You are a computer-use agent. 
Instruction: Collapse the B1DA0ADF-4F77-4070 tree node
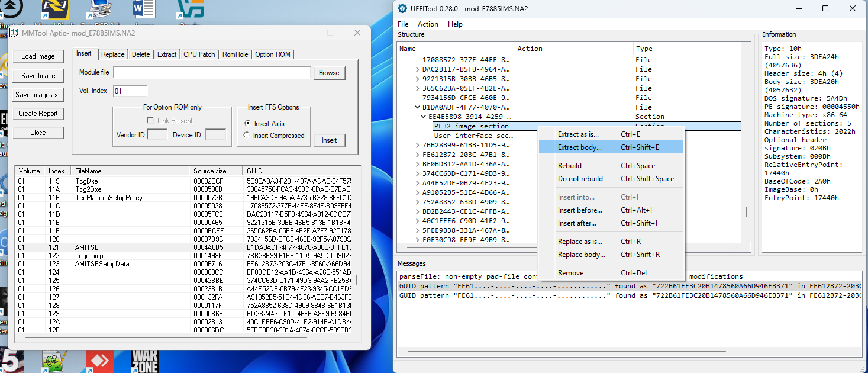418,107
